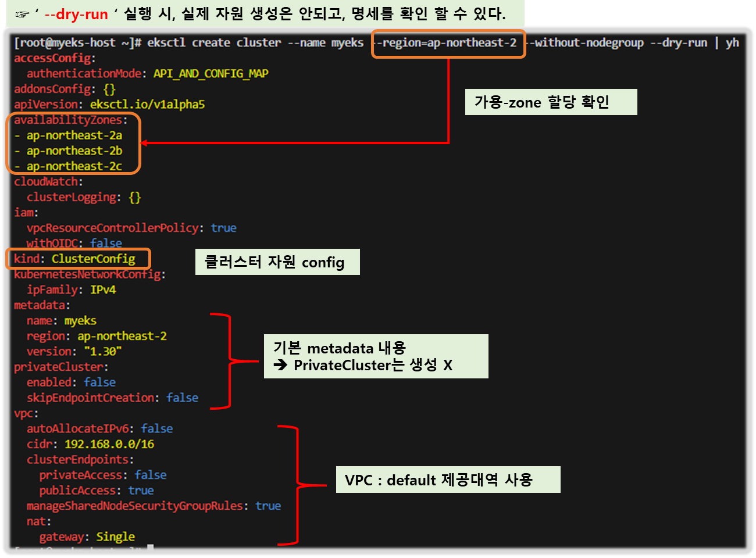The width and height of the screenshot is (756, 558).
Task: Click the 'kubernetesNetworkConfig:' key
Action: 90,274
